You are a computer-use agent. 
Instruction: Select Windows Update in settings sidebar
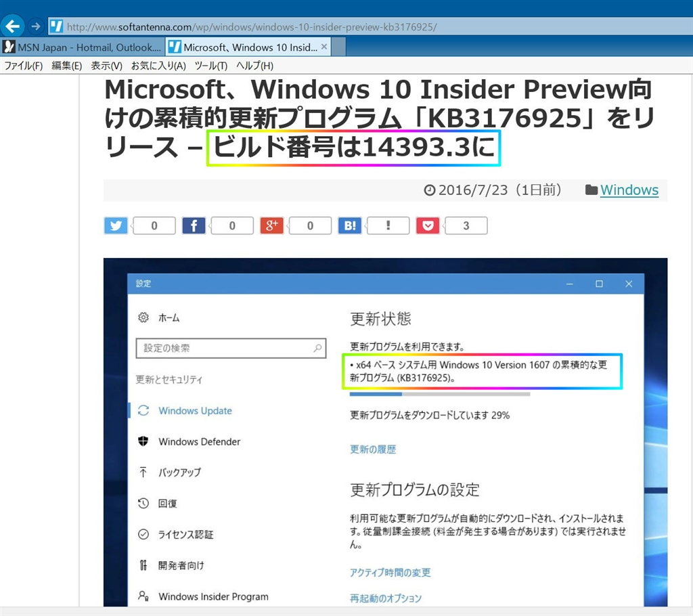click(x=196, y=410)
